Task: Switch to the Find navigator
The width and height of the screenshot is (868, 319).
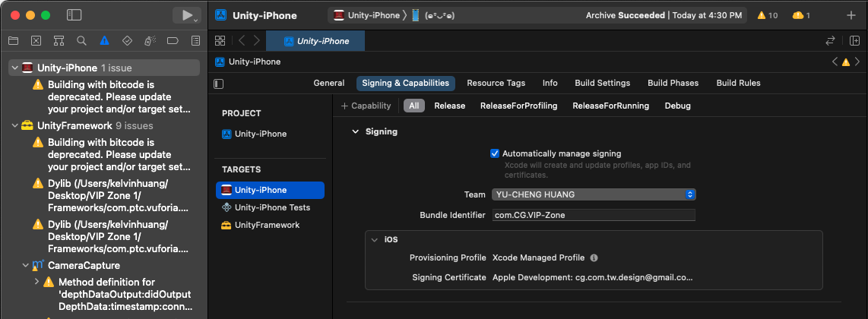Action: click(x=81, y=40)
